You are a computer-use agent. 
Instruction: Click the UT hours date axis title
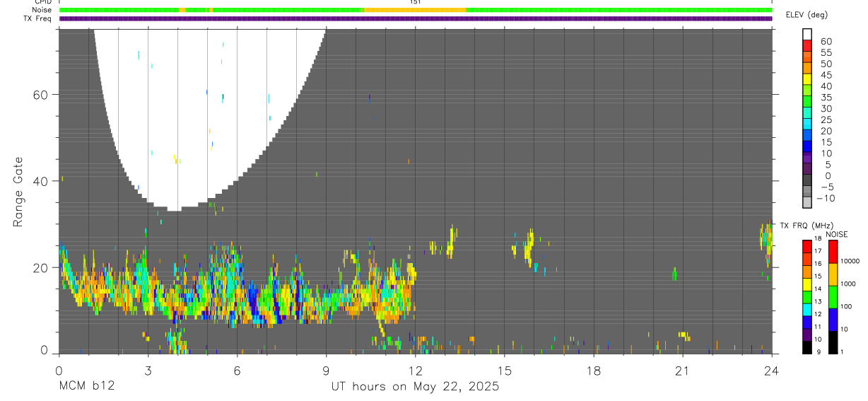pyautogui.click(x=416, y=387)
